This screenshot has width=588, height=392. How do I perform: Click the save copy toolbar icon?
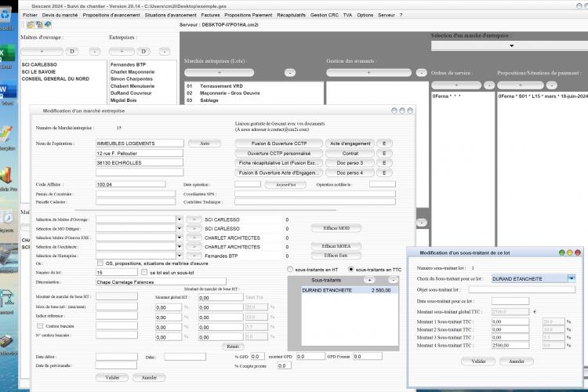39,25
